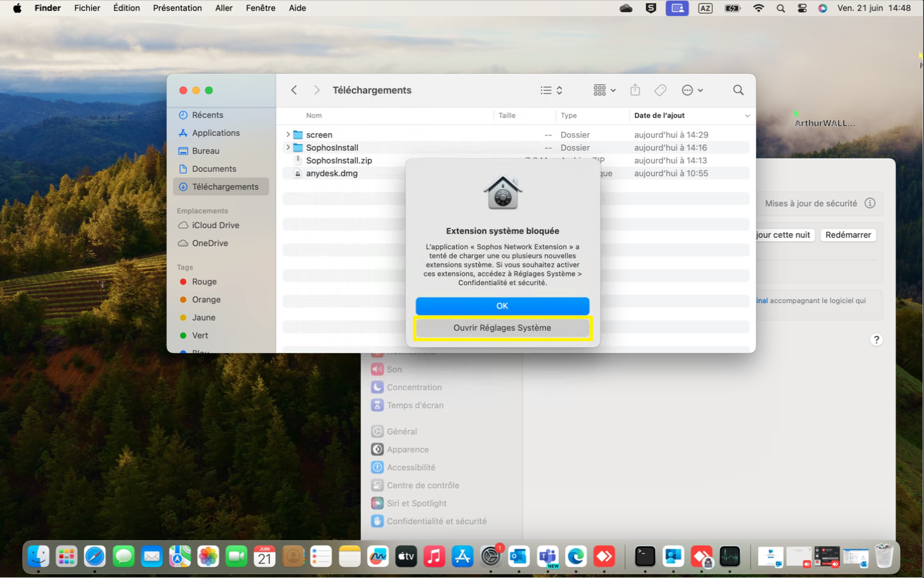Launch the Music app from the Dock
Viewport: 924px width, 578px height.
(x=434, y=557)
